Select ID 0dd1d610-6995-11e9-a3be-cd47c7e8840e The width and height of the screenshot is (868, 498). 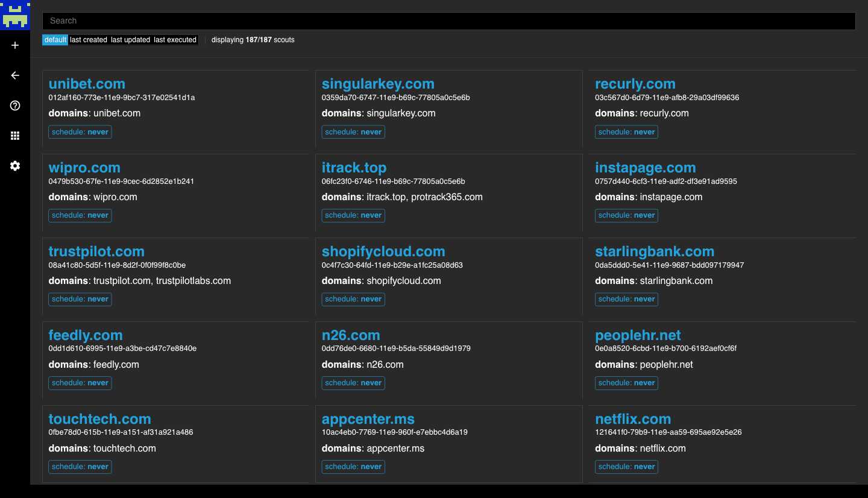click(122, 349)
